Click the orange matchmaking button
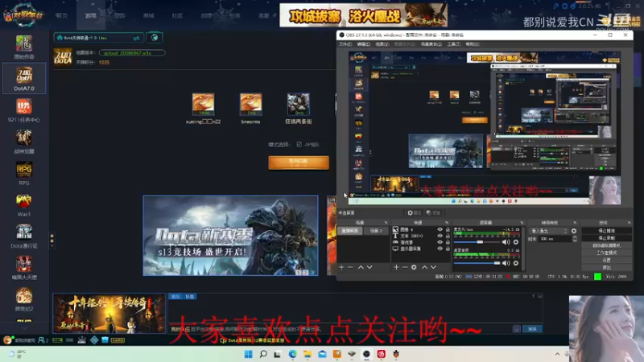The width and height of the screenshot is (644, 362). click(299, 162)
